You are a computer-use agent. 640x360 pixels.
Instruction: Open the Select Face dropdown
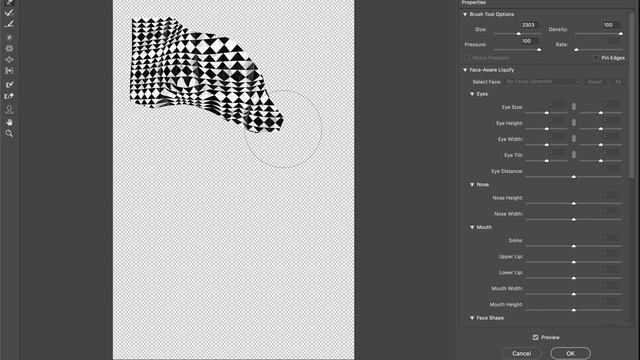[x=542, y=82]
